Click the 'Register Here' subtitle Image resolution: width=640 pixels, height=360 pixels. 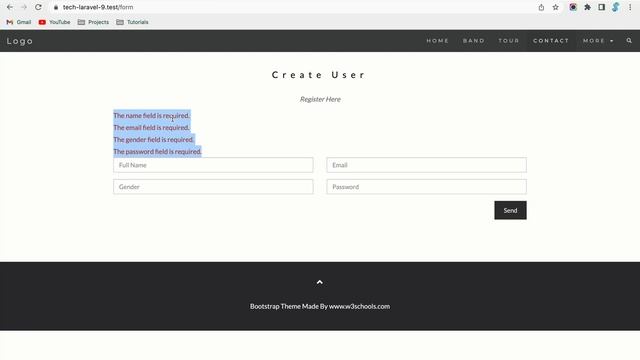pyautogui.click(x=320, y=99)
